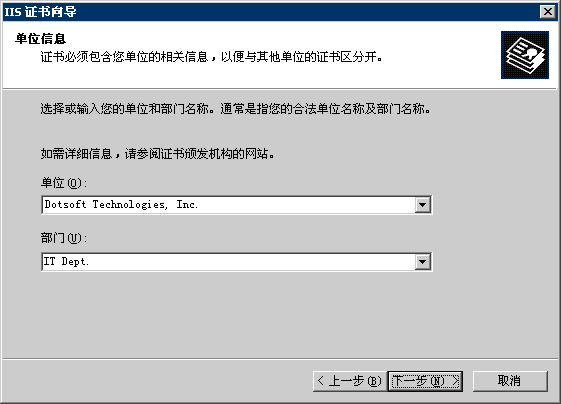Click the 选择或输入您的单位和部门名称 instruction text

pyautogui.click(x=235, y=108)
